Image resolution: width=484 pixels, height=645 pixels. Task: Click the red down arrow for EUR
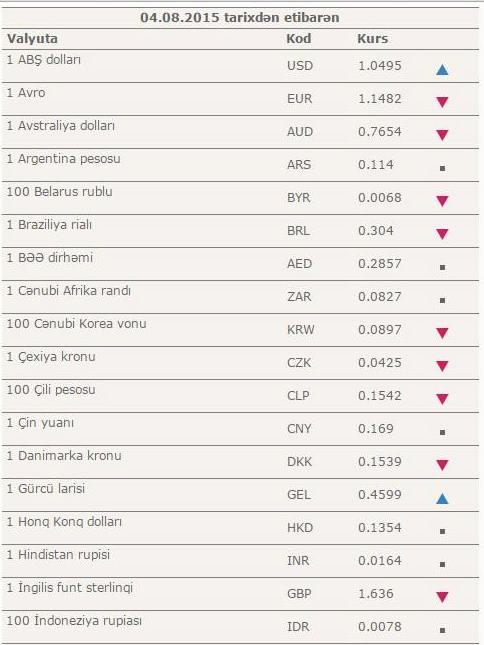442,102
